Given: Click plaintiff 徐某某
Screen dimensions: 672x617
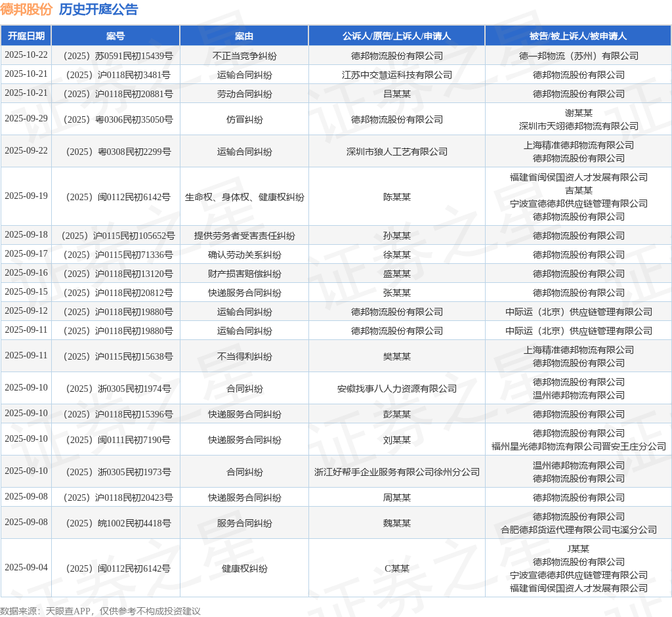Looking at the screenshot, I should pos(397,255).
